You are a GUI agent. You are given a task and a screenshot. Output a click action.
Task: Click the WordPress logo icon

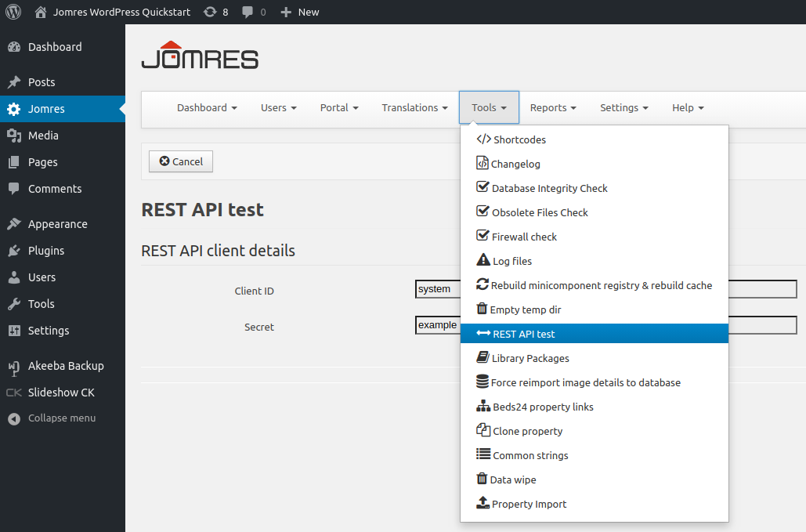[13, 12]
